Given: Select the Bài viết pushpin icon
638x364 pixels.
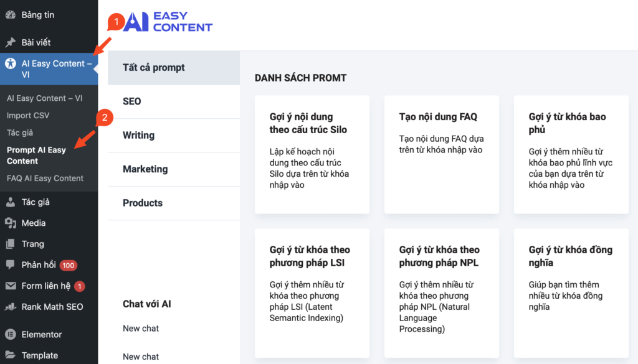Looking at the screenshot, I should click(x=11, y=42).
